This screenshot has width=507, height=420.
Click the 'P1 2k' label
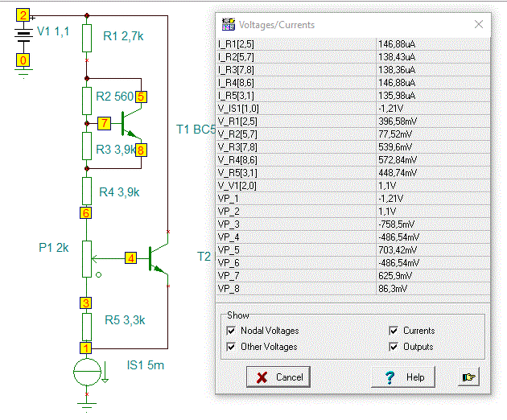(54, 248)
